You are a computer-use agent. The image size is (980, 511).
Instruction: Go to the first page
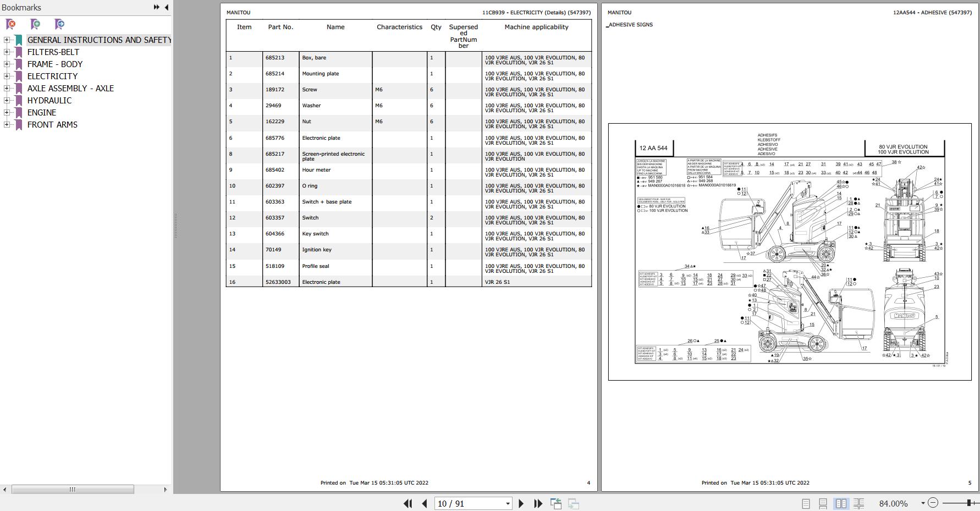click(408, 503)
